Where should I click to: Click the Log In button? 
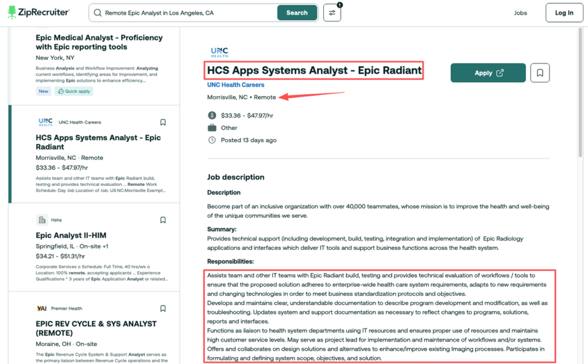point(564,12)
